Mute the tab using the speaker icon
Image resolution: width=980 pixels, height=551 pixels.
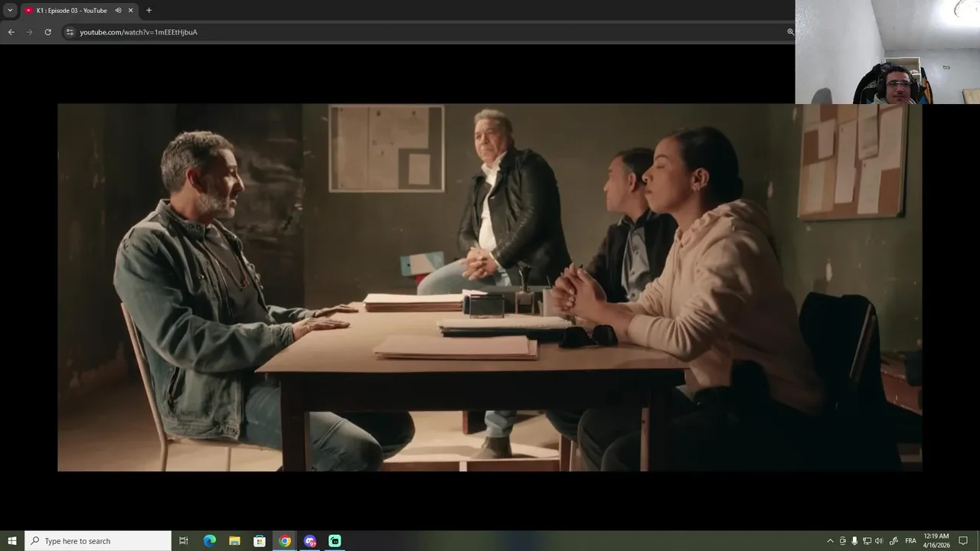click(x=118, y=11)
